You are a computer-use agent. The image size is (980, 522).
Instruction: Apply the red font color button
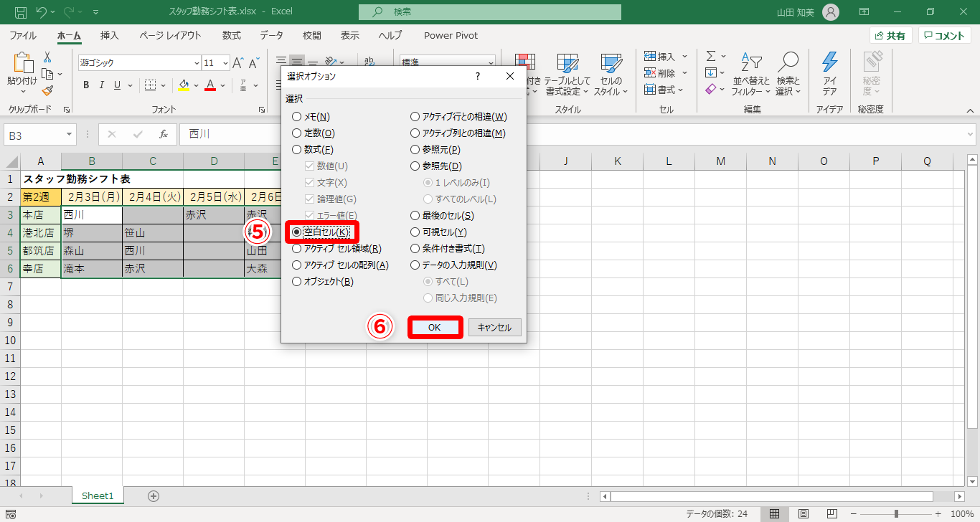210,85
